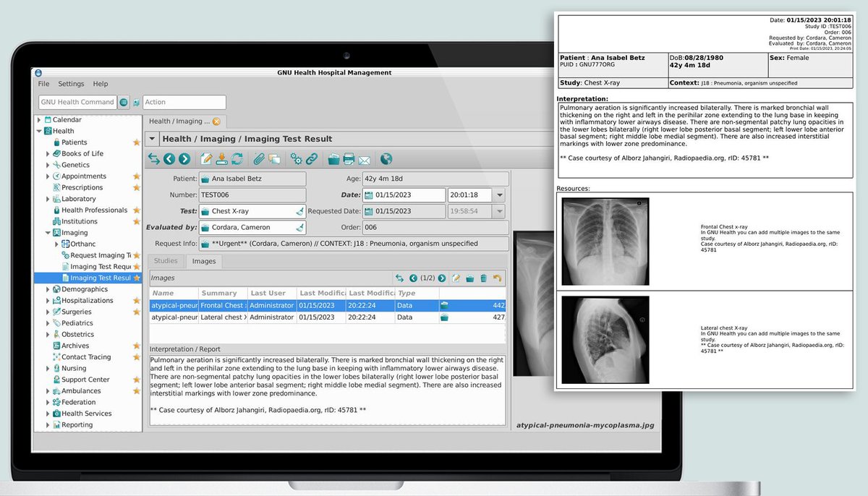Expand the Genetics tree node
The image size is (868, 496).
(48, 165)
